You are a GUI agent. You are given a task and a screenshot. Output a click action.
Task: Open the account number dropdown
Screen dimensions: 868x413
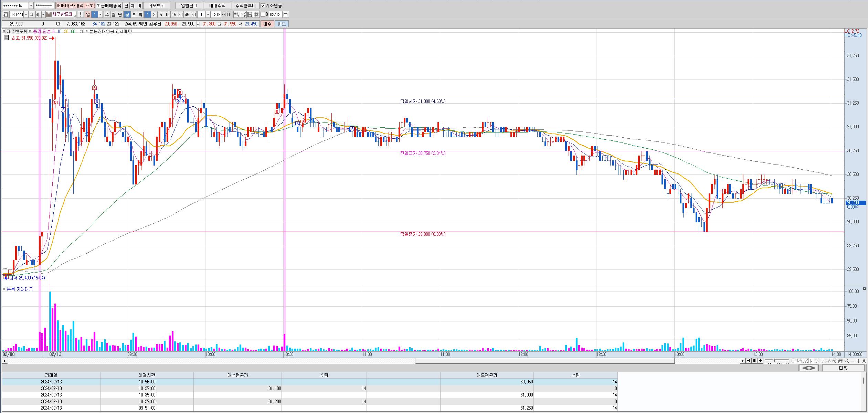[x=31, y=6]
